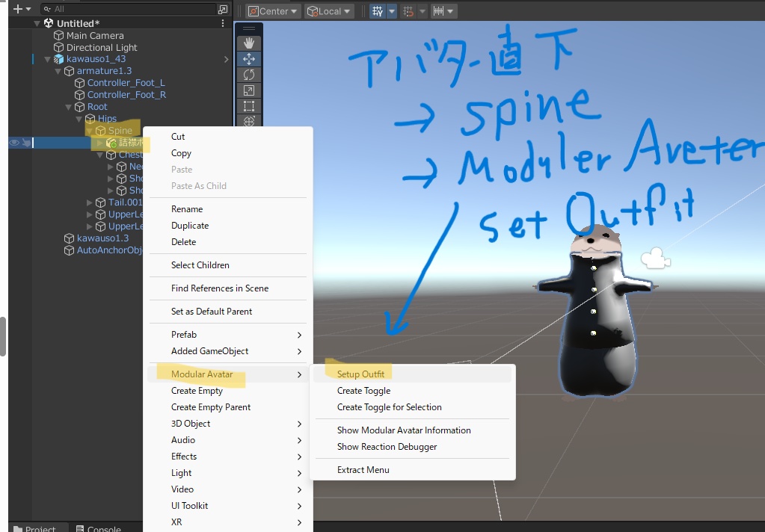Click Show Reaction Debugger
765x532 pixels.
(x=387, y=447)
